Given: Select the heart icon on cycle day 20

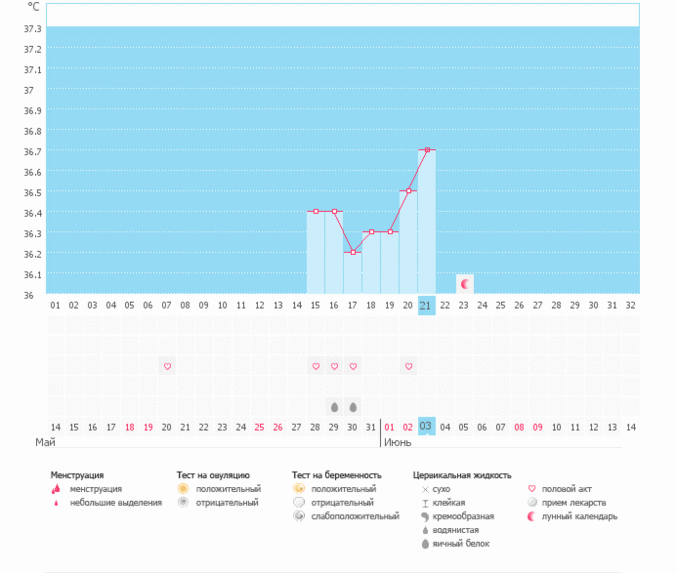Looking at the screenshot, I should (x=408, y=367).
